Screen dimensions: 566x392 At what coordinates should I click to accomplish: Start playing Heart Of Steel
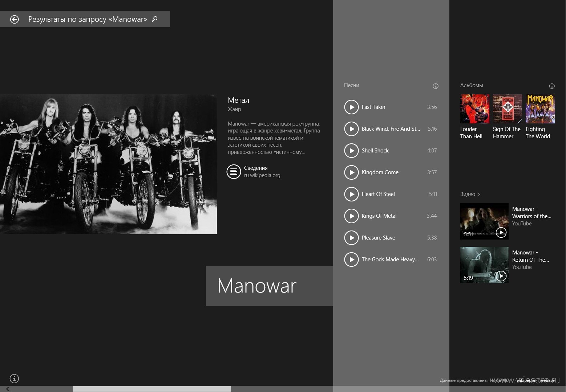[x=351, y=194]
